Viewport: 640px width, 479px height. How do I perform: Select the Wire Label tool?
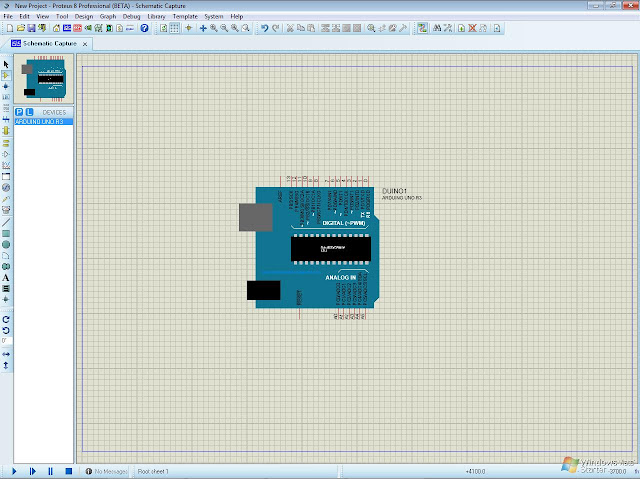pos(6,97)
